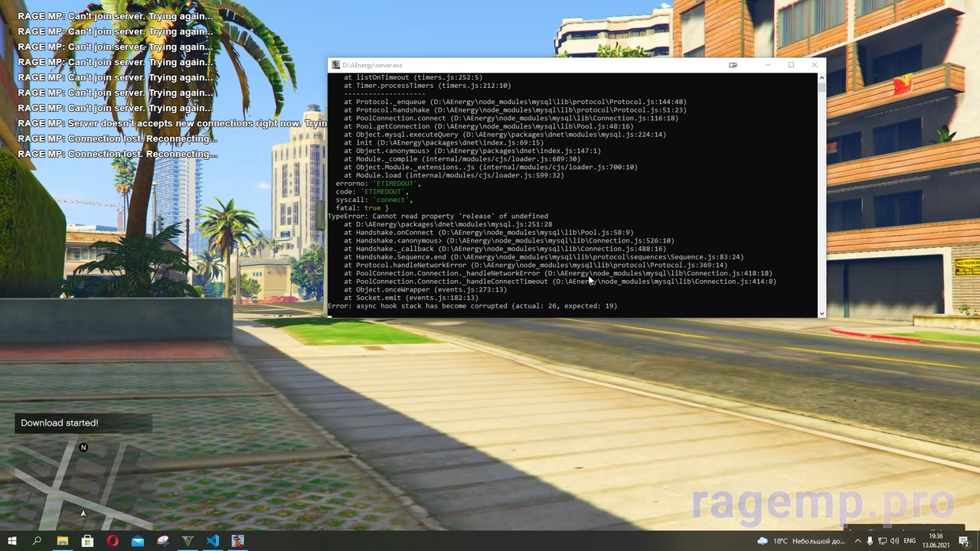Image resolution: width=980 pixels, height=551 pixels.
Task: Switch ENG input language indicator
Action: tap(910, 541)
